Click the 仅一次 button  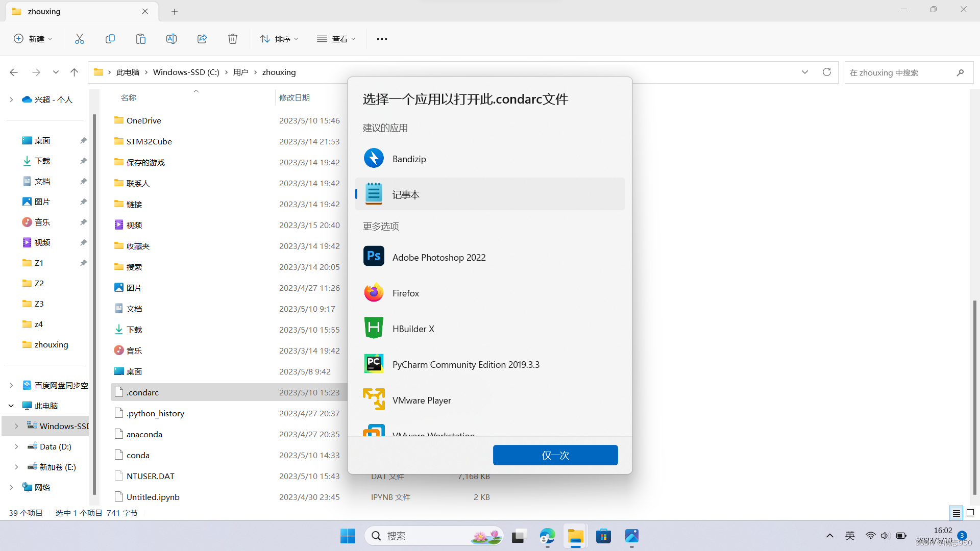coord(555,455)
